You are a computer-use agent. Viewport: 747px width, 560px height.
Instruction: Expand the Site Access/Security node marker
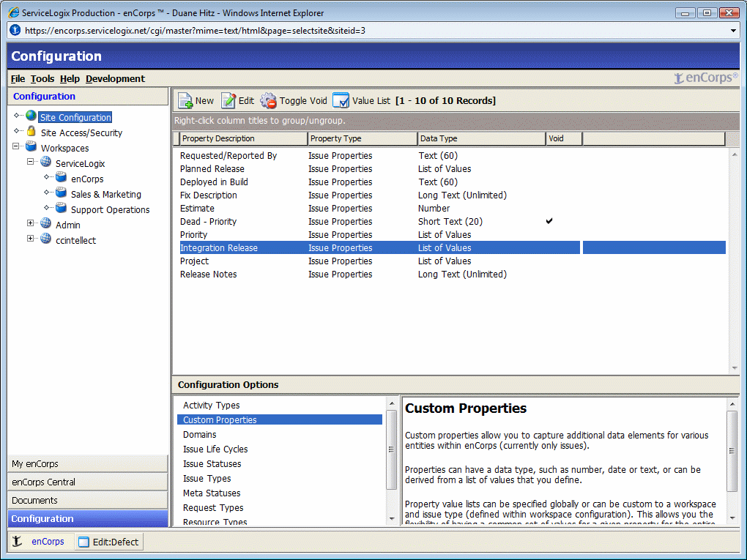tap(17, 130)
